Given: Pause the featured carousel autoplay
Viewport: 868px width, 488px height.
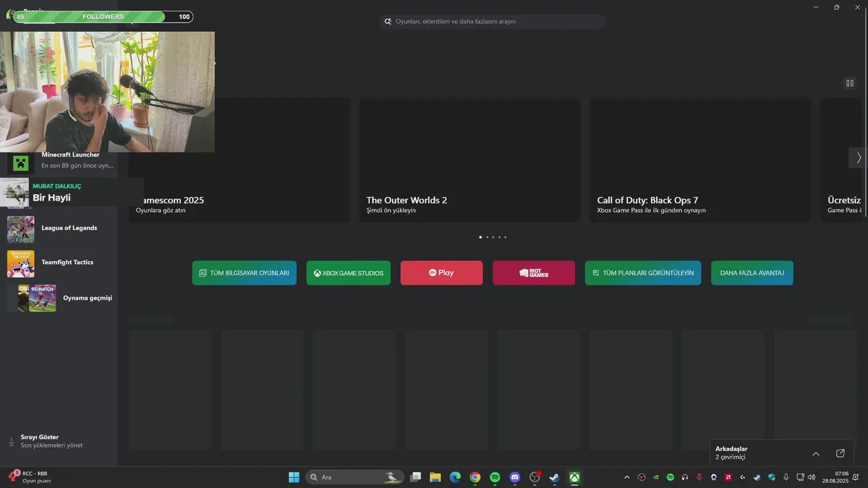Looking at the screenshot, I should pos(850,83).
